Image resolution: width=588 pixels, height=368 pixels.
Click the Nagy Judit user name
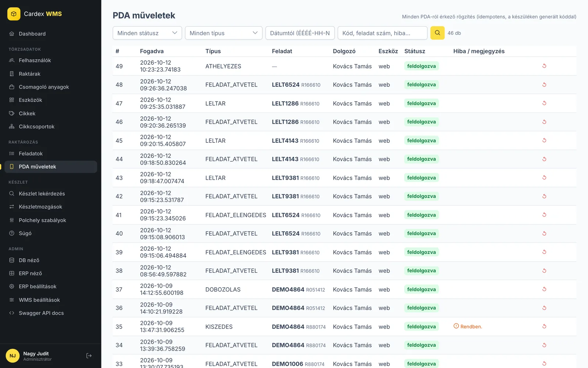click(36, 353)
